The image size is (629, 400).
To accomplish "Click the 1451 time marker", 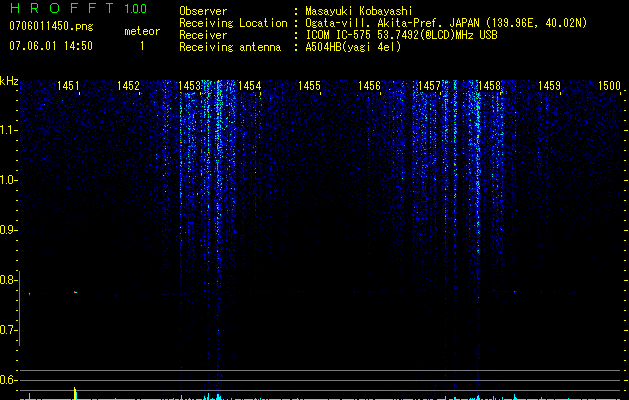I will (x=68, y=86).
